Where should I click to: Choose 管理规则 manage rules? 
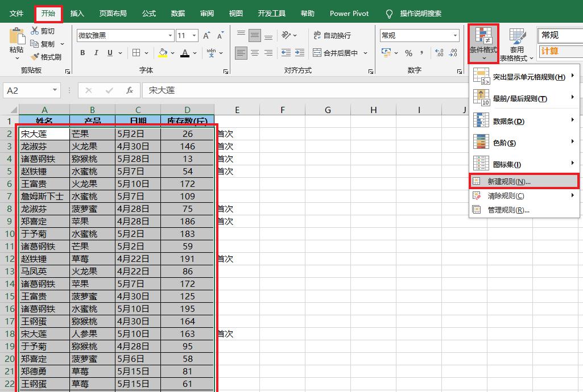[524, 210]
